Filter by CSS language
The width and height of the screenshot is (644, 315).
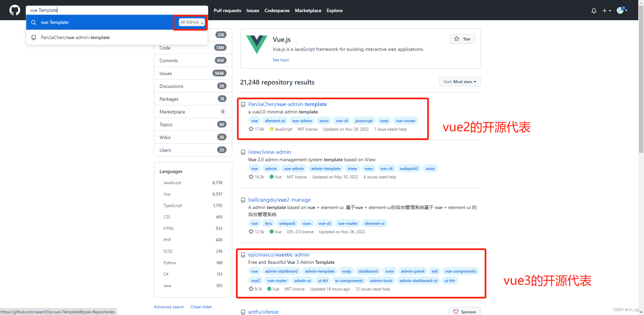[x=193, y=217]
